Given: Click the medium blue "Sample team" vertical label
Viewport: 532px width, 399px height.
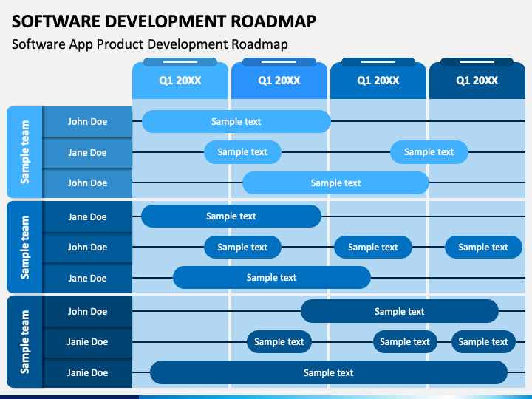Looking at the screenshot, I should click(25, 247).
